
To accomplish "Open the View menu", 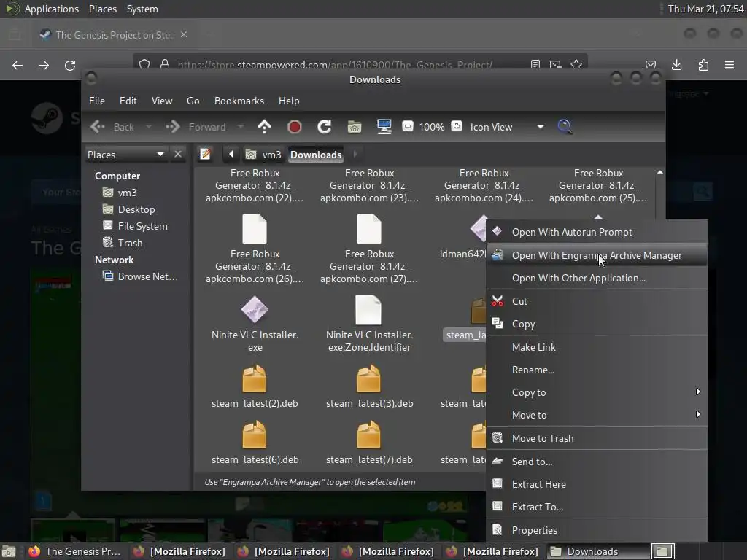I will tap(162, 101).
